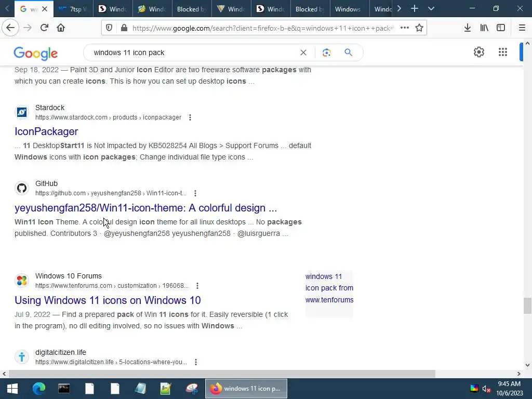Select Firefox taskbar button windows 11 icon

tap(246, 389)
